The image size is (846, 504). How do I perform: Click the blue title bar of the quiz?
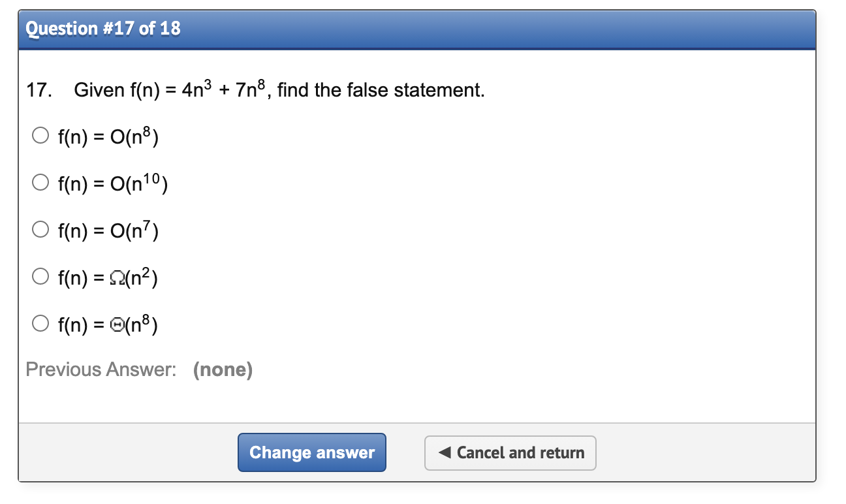(x=418, y=28)
